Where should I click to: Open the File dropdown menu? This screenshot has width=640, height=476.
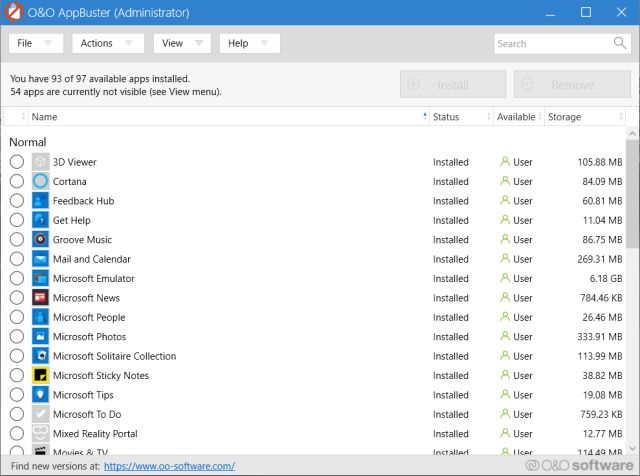(36, 44)
